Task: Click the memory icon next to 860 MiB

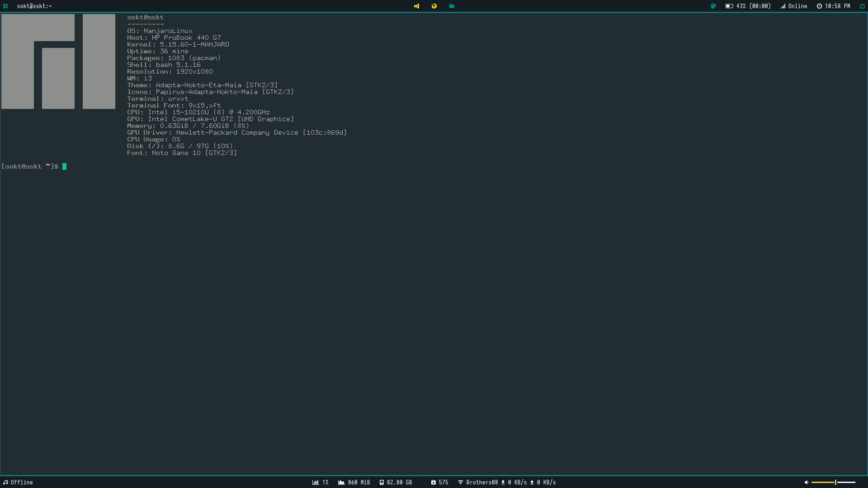Action: click(x=340, y=482)
